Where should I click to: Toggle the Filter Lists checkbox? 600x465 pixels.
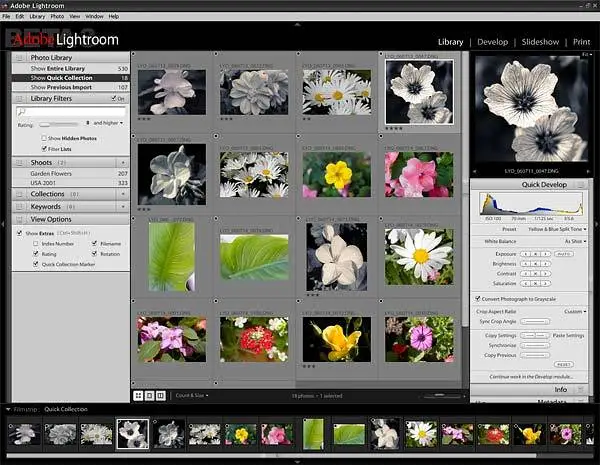44,148
